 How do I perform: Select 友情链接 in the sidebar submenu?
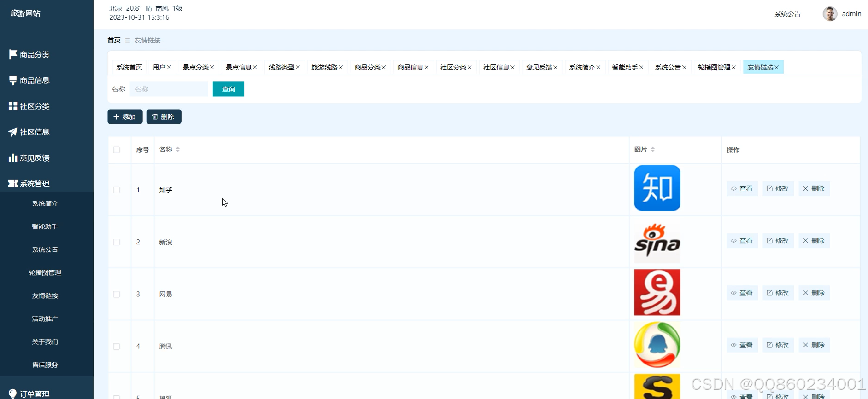point(45,295)
